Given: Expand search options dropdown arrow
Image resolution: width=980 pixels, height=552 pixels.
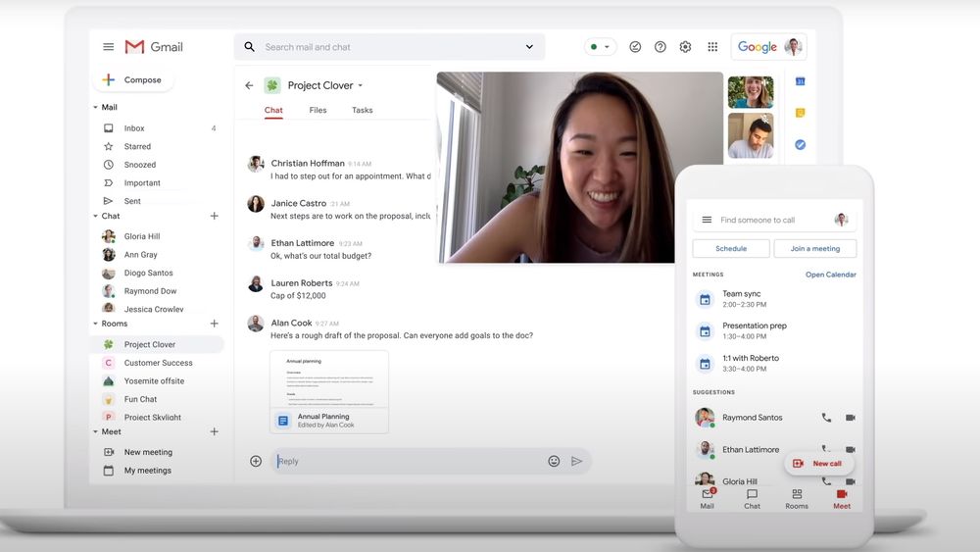Looking at the screenshot, I should 529,47.
